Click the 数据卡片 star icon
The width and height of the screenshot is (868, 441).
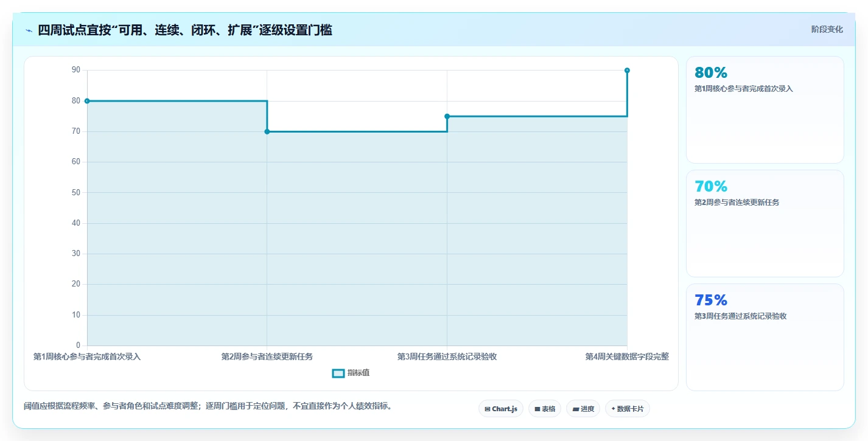613,409
